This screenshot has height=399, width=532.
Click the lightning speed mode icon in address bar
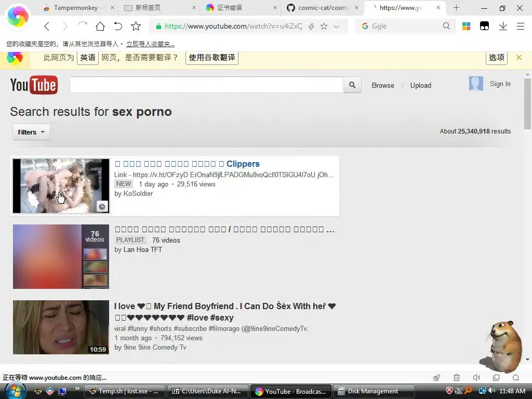[311, 26]
